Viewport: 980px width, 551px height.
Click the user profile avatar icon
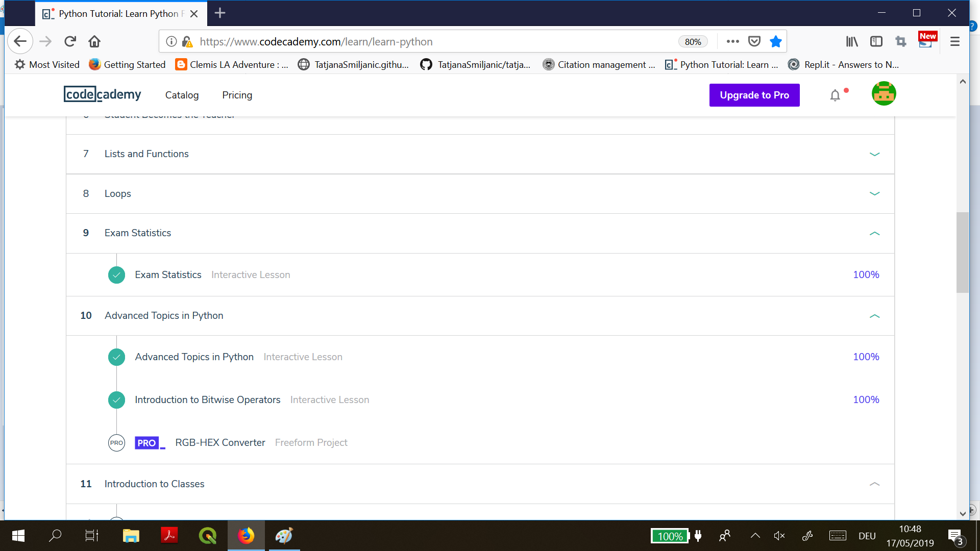pyautogui.click(x=884, y=95)
